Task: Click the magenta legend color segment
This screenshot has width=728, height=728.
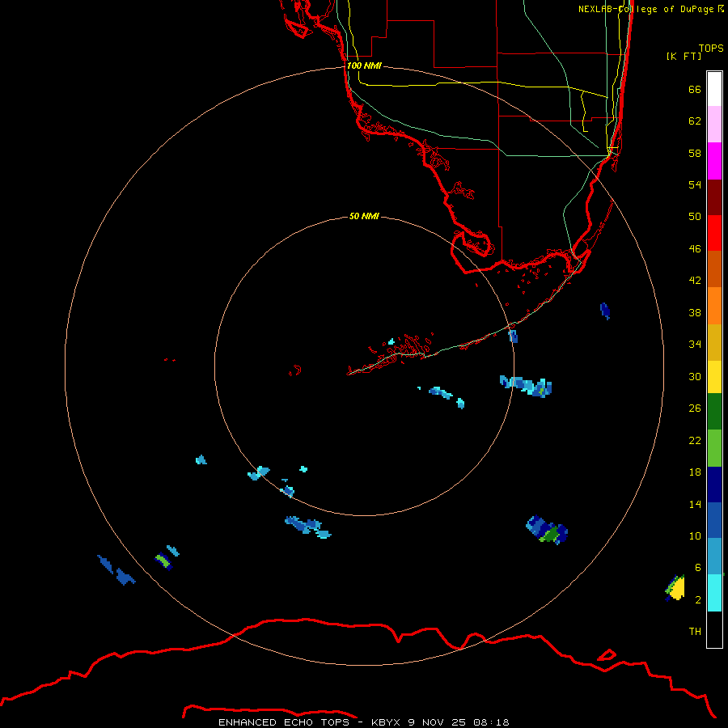Action: (714, 161)
